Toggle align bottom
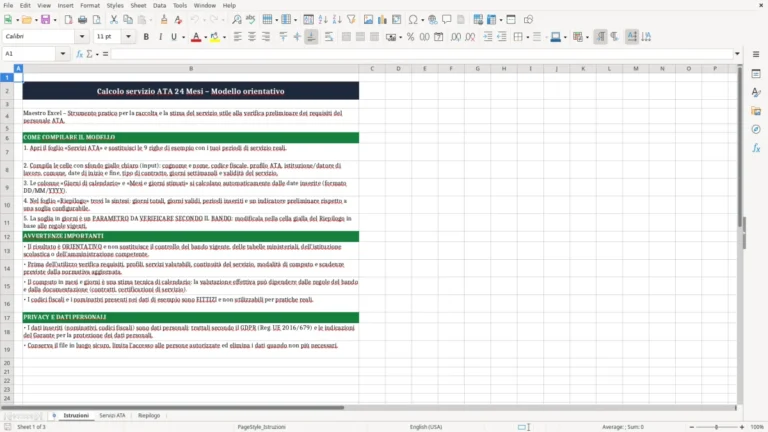The image size is (768, 432). (312, 37)
